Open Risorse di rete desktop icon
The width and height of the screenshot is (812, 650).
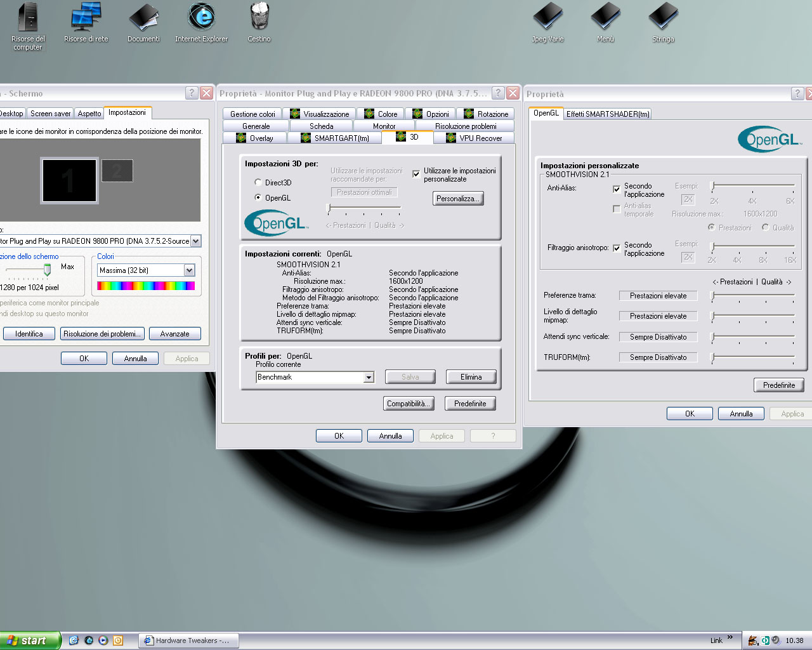(86, 23)
